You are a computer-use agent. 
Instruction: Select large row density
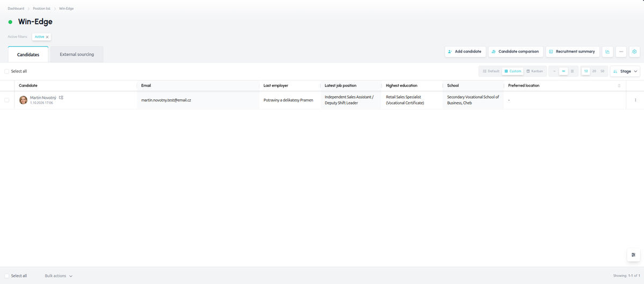[x=573, y=71]
